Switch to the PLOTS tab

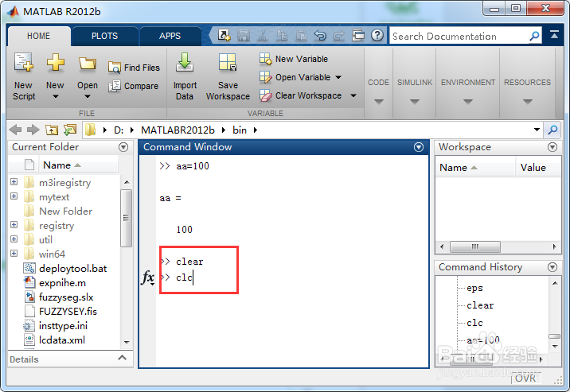click(105, 36)
